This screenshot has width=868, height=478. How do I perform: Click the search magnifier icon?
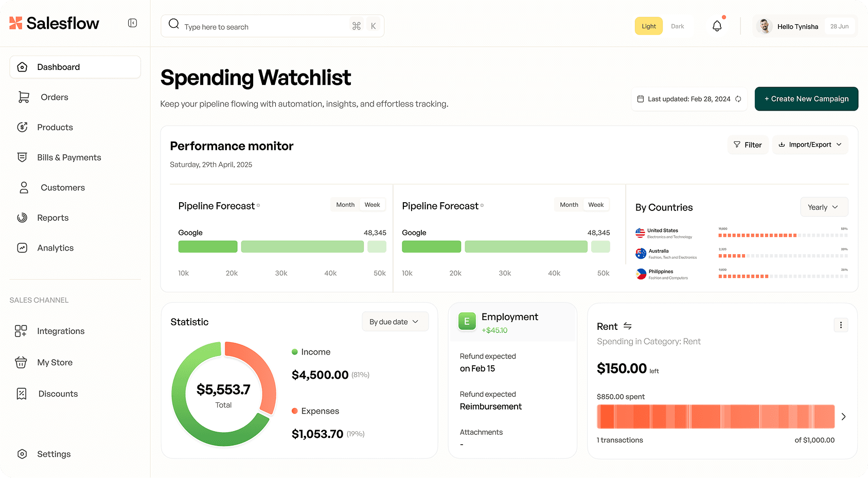174,24
